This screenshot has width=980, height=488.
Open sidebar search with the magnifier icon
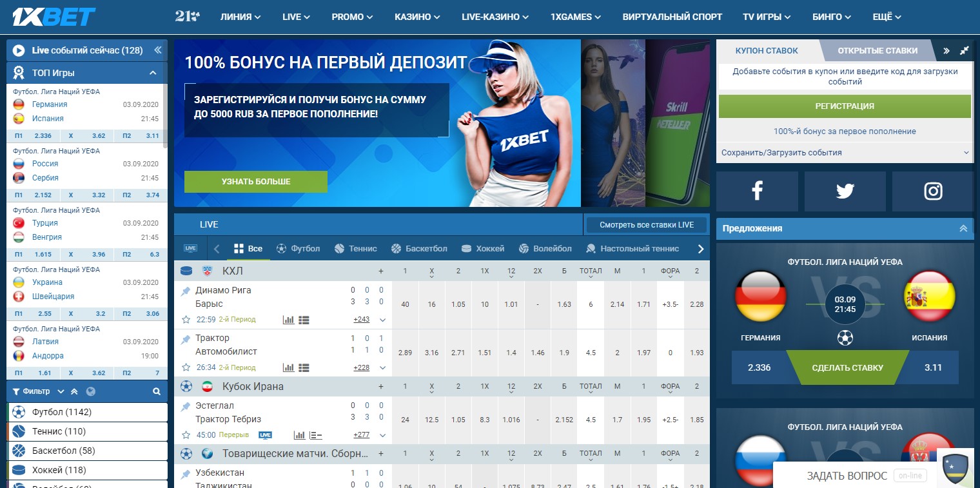click(157, 391)
